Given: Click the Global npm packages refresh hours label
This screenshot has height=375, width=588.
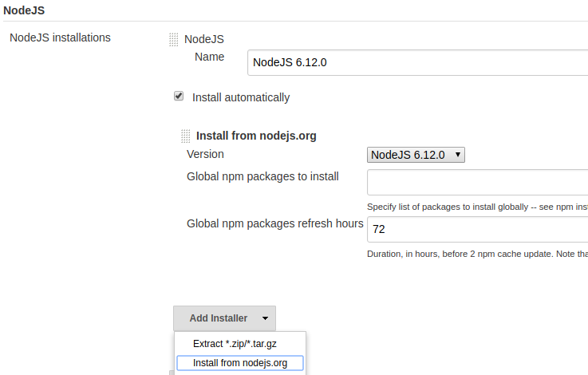Looking at the screenshot, I should (275, 223).
